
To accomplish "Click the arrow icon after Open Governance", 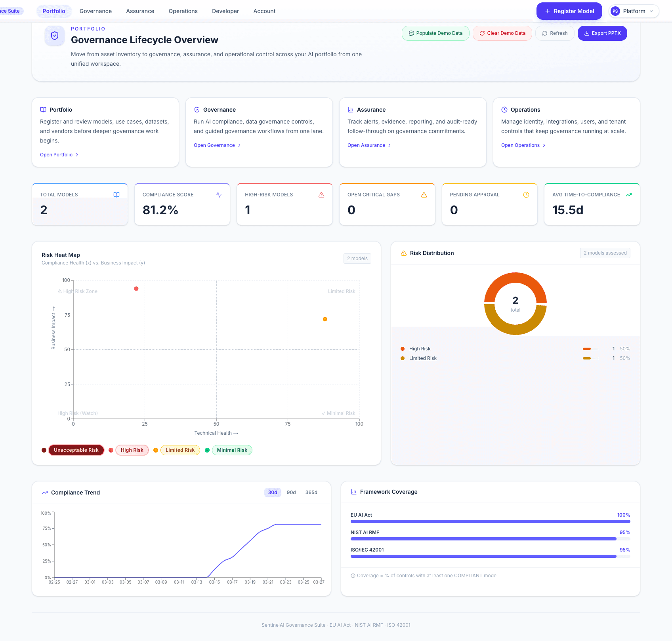I will click(239, 145).
